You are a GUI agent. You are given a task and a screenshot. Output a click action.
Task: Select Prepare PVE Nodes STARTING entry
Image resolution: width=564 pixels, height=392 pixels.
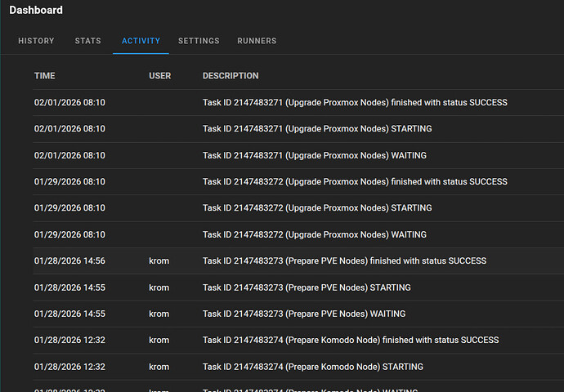point(307,287)
